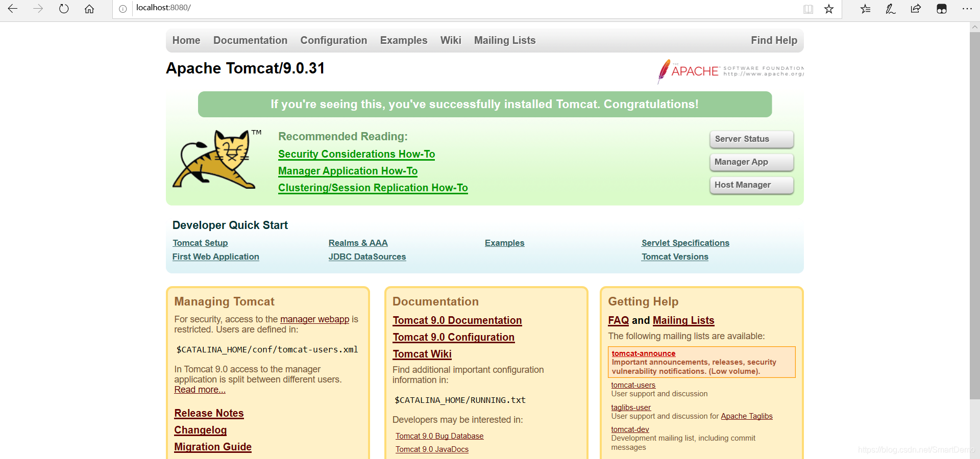Open tomcat-dev mailing list link
980x459 pixels.
[x=630, y=429]
